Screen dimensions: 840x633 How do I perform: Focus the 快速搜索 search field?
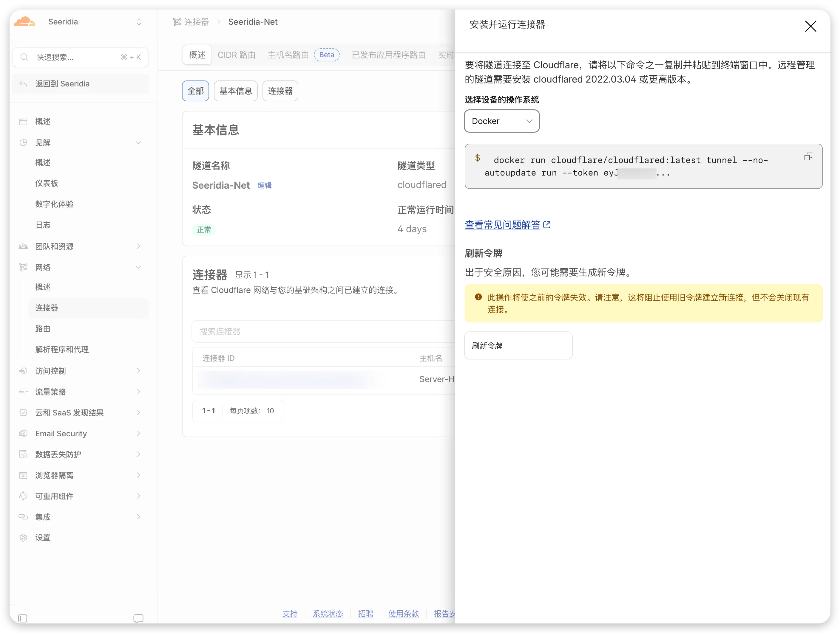click(x=81, y=57)
